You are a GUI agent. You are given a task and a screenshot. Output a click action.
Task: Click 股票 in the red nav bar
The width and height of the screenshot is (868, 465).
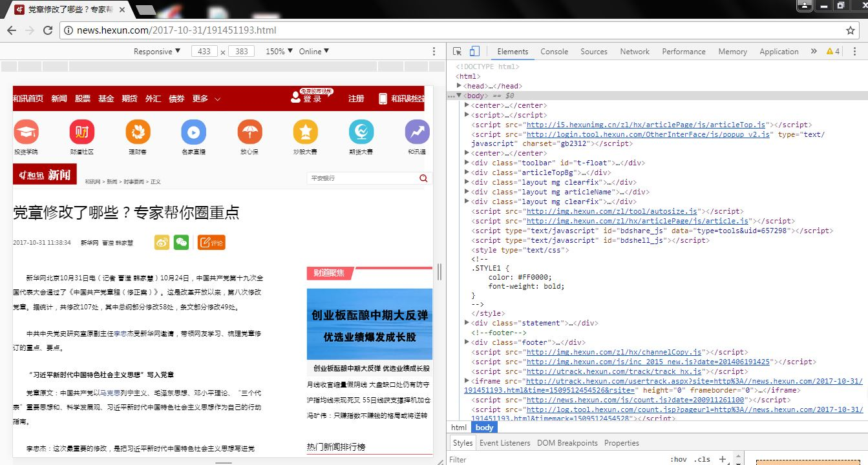(83, 99)
